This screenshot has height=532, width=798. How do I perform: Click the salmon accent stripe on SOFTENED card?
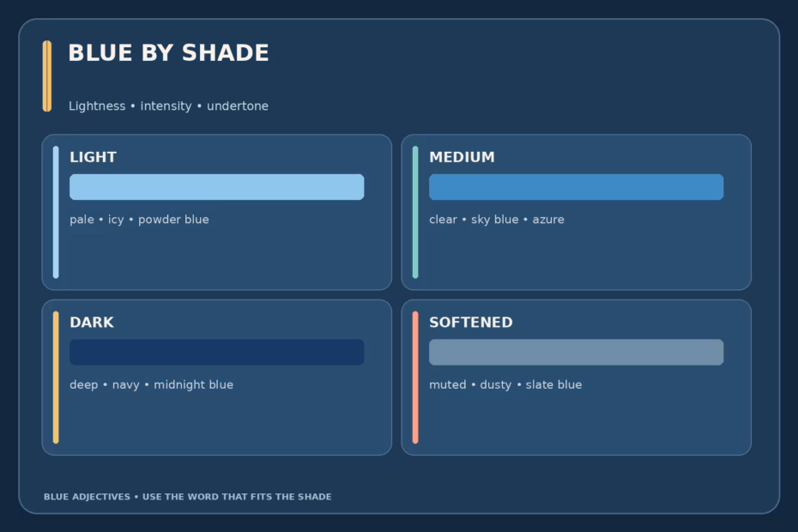point(415,378)
